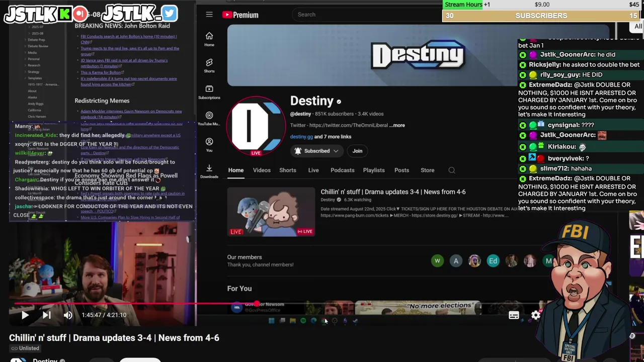
Task: Click Destiny's channel avatar
Action: (256, 126)
